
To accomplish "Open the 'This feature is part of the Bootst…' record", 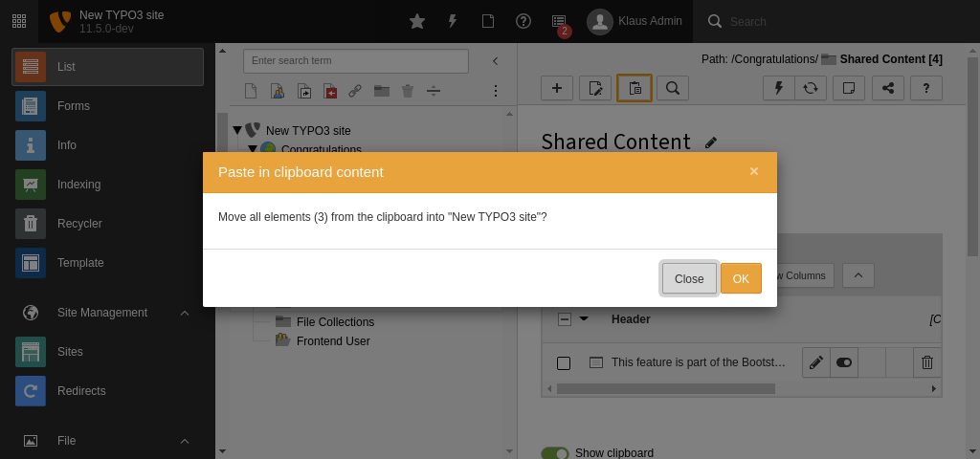I will (x=698, y=362).
